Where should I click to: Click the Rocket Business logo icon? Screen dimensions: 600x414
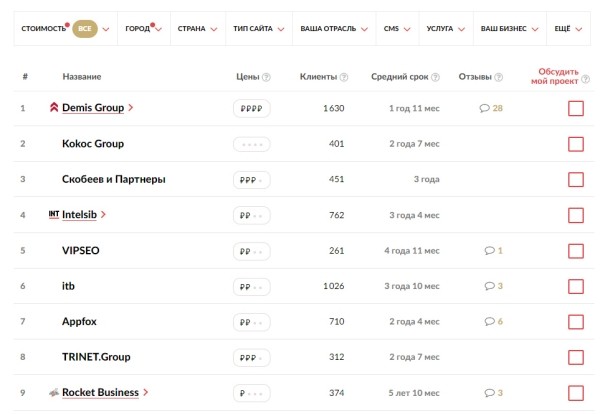(x=54, y=393)
